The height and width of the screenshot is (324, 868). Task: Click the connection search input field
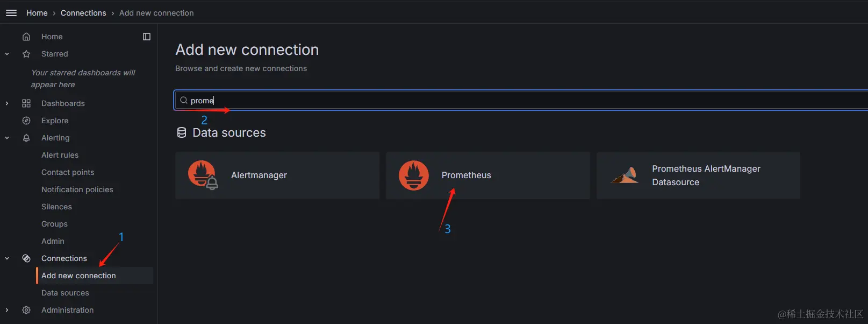coord(521,100)
